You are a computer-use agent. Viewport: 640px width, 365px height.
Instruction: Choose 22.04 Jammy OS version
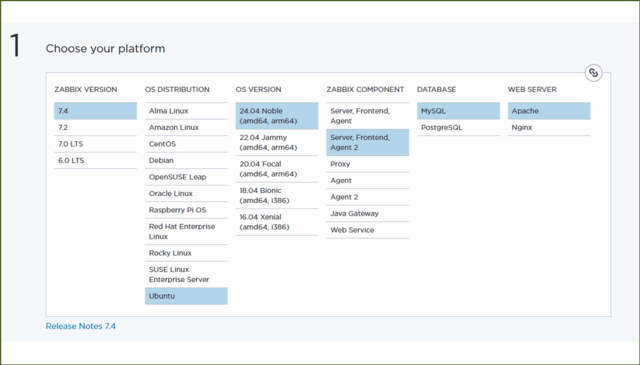click(277, 142)
